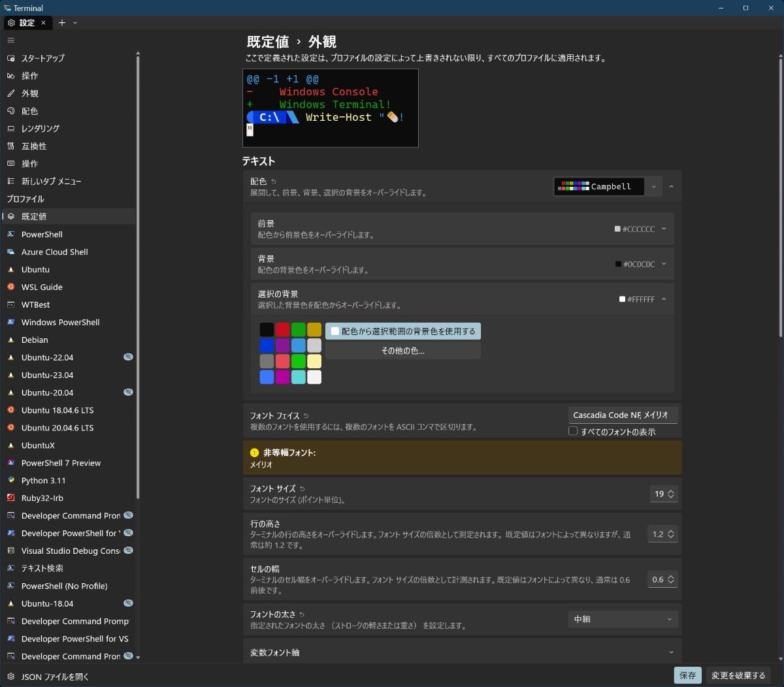This screenshot has width=784, height=687.
Task: Open フォントの太さ dropdown showing 中細
Action: (623, 619)
